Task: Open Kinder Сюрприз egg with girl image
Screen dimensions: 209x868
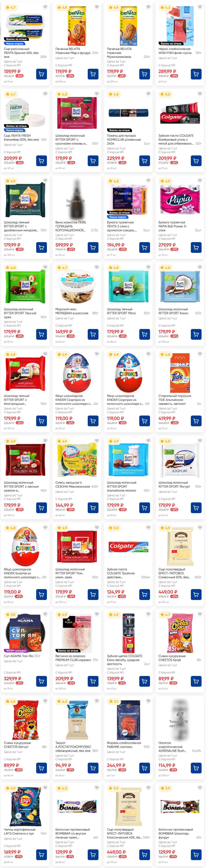Action: [x=77, y=372]
